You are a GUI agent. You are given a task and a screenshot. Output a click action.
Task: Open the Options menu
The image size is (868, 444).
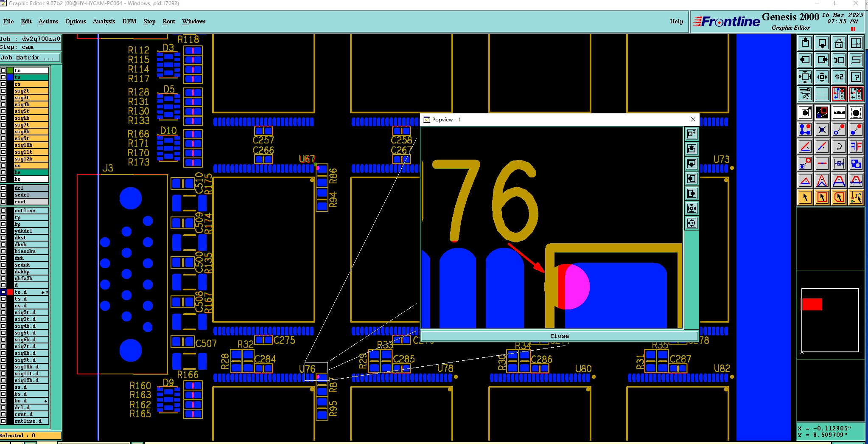76,21
